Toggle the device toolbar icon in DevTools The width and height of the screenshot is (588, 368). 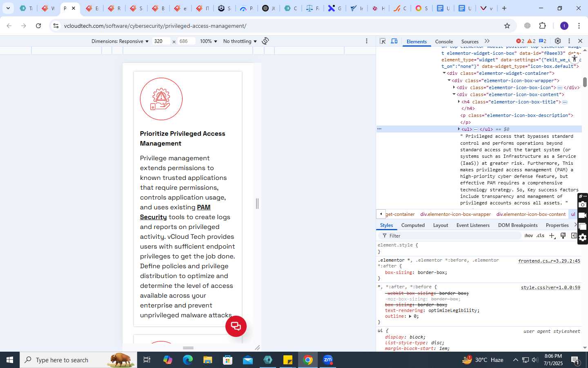pos(394,41)
